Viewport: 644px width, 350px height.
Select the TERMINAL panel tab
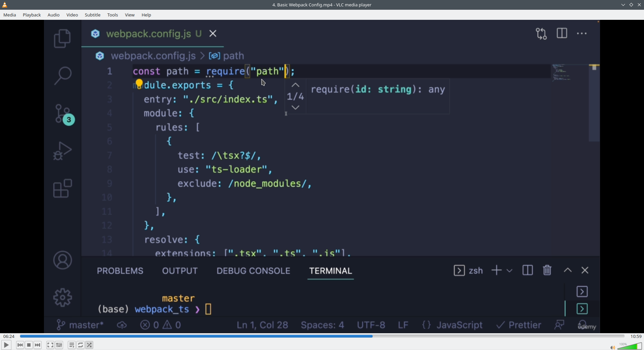(x=331, y=271)
